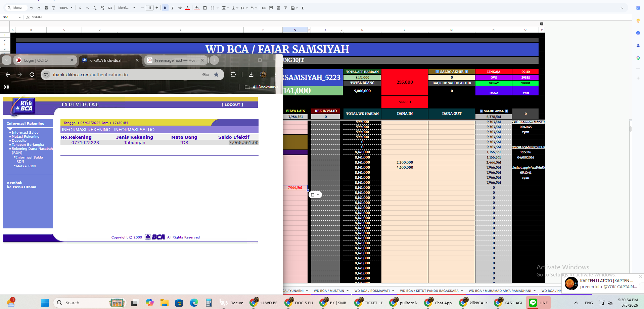
Task: Open the font family dropdown
Action: [127, 8]
